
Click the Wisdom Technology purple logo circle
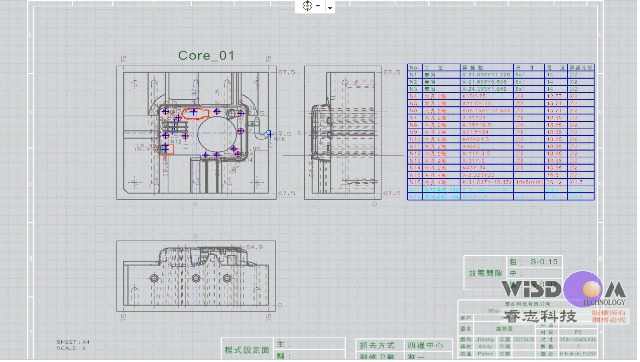click(x=583, y=288)
